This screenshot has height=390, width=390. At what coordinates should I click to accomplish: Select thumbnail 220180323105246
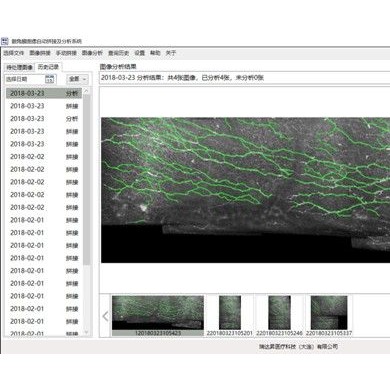coord(279,316)
